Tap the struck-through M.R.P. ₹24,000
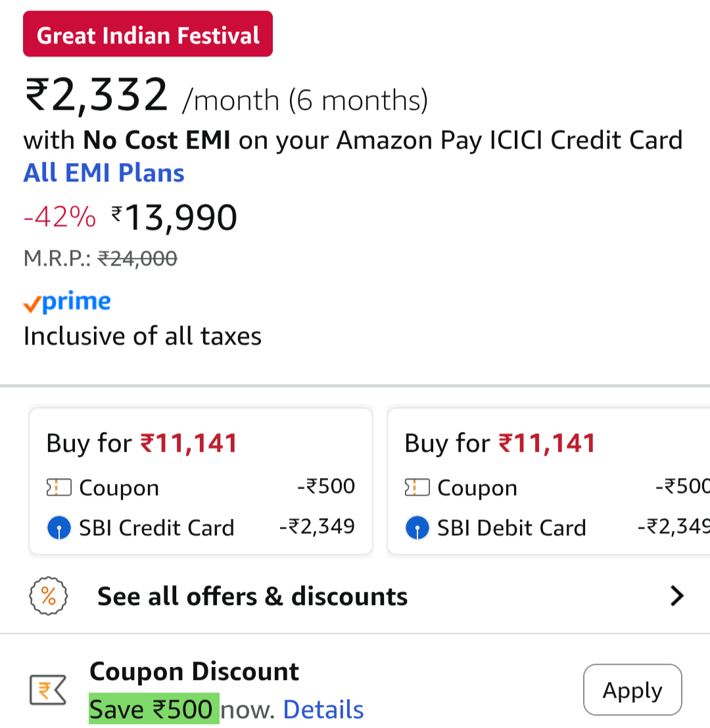Screen dimensions: 710x728 point(137,258)
